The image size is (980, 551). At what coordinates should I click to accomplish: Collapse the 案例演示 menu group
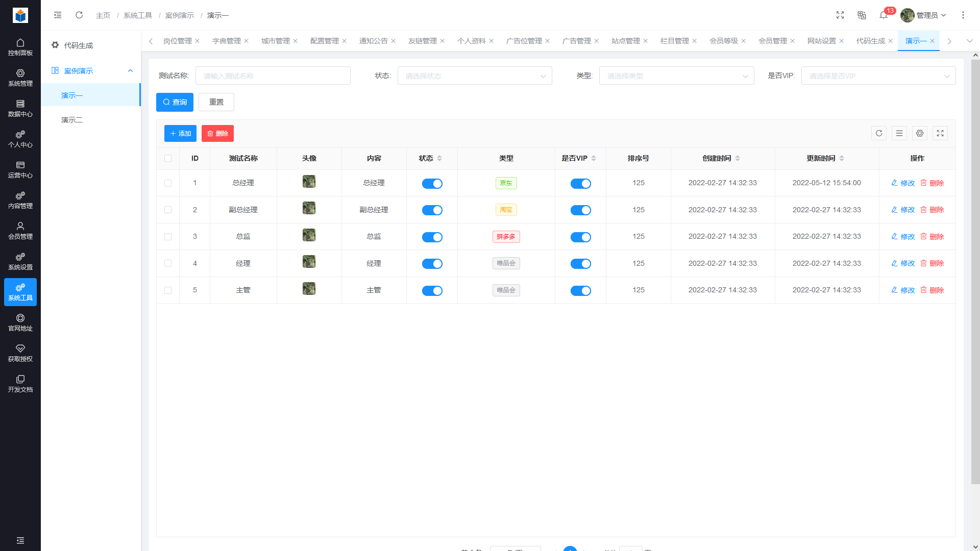[x=91, y=71]
